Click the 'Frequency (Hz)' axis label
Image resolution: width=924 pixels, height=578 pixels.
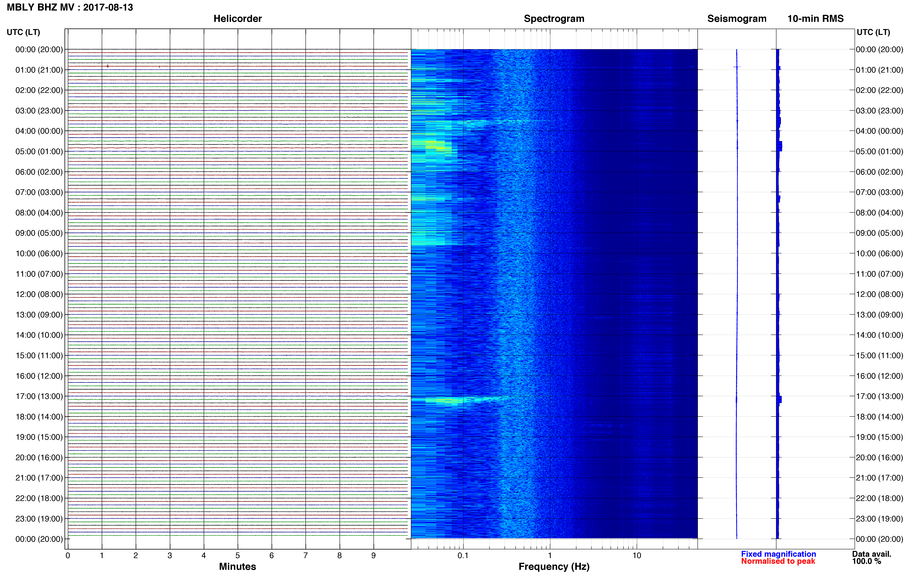(554, 566)
